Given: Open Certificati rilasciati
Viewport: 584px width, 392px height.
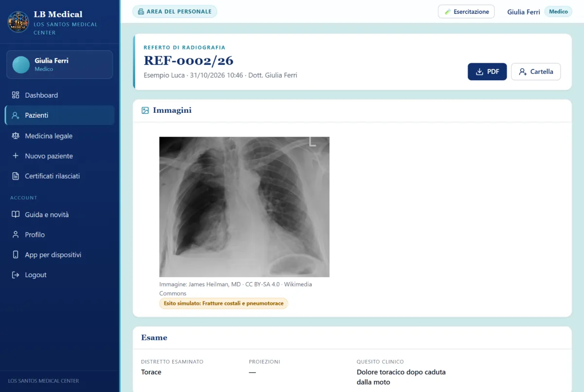Looking at the screenshot, I should pyautogui.click(x=59, y=176).
